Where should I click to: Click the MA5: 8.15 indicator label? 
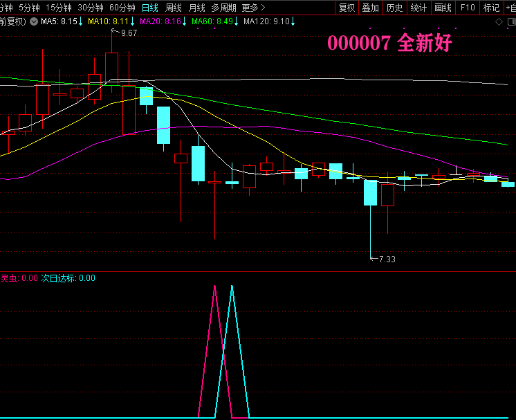click(x=61, y=21)
